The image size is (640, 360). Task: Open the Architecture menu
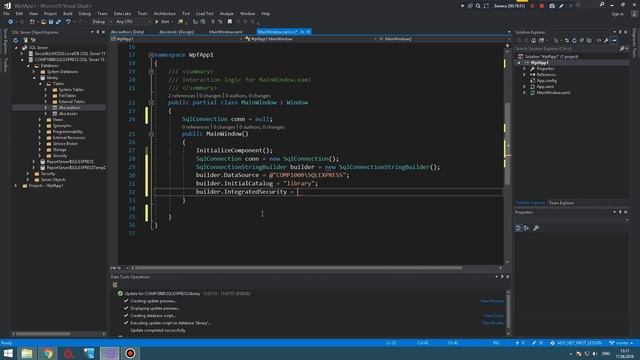164,13
